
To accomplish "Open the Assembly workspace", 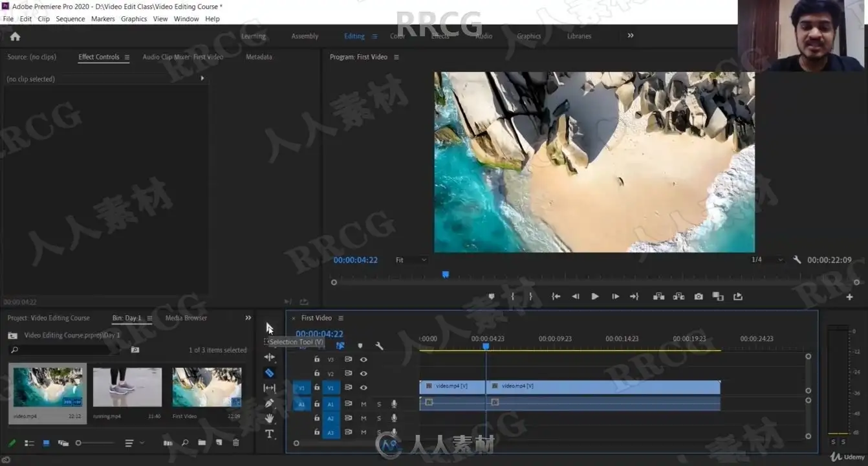I will [305, 36].
